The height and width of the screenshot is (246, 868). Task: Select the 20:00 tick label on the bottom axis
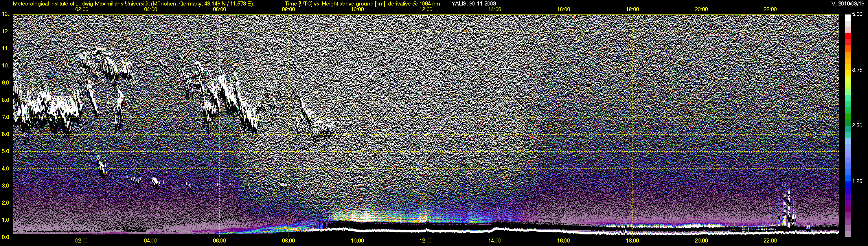[x=701, y=241]
